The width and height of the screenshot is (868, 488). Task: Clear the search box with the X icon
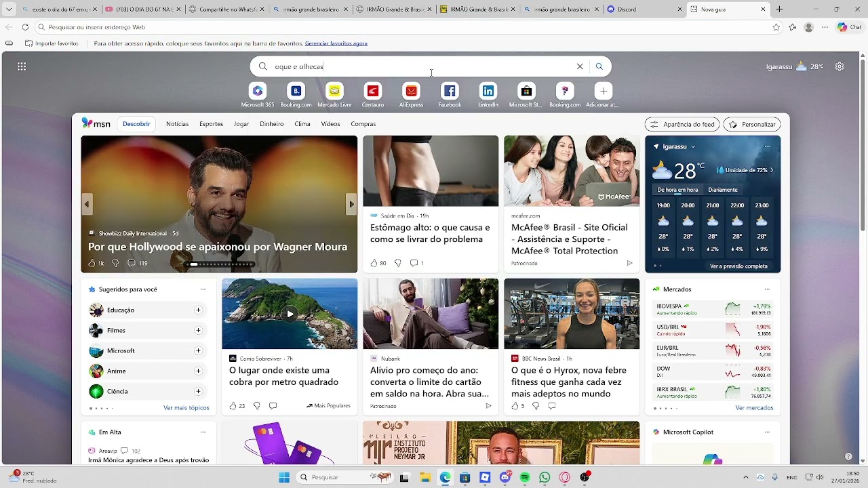point(580,66)
